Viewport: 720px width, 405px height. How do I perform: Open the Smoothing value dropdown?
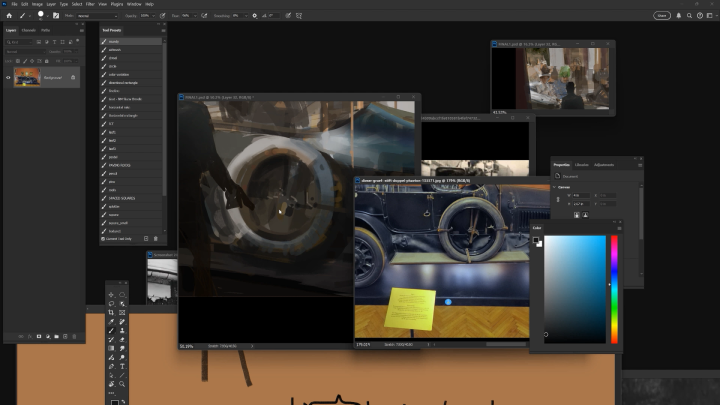click(246, 16)
